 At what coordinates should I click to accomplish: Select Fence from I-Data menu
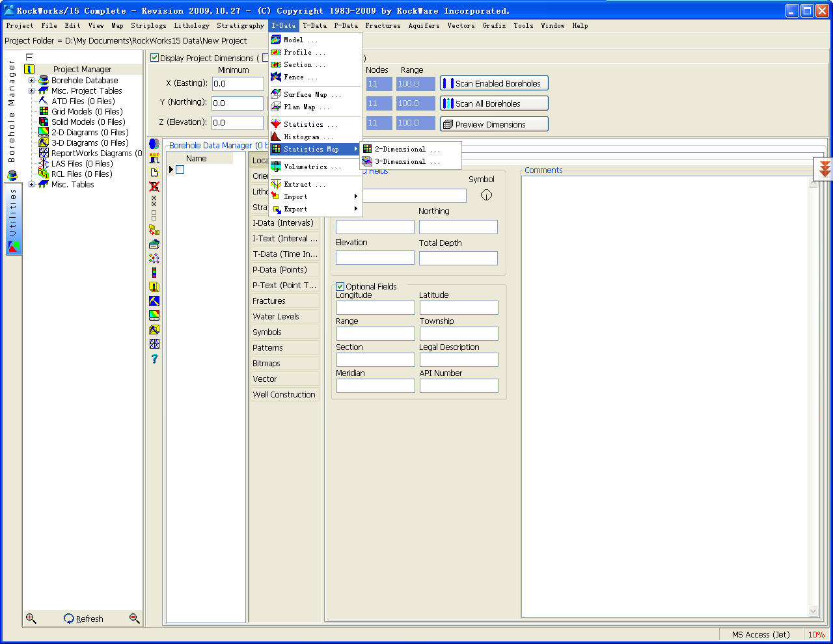point(316,77)
